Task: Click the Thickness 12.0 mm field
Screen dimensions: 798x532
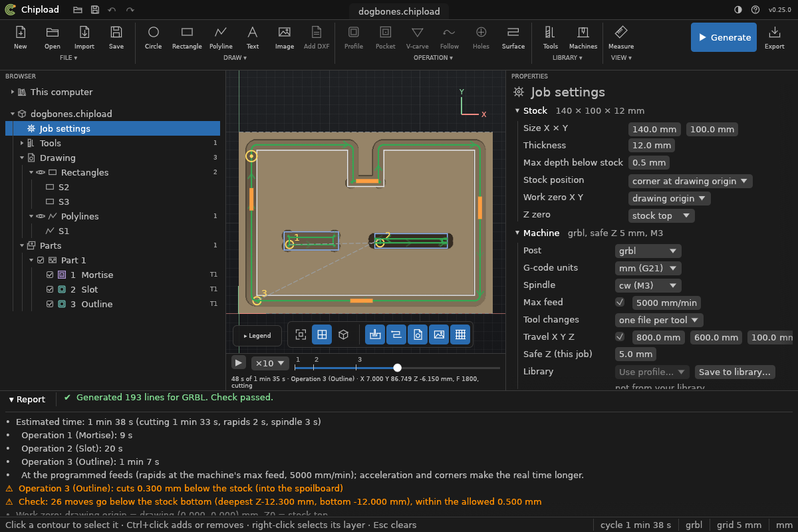Action: pyautogui.click(x=652, y=146)
